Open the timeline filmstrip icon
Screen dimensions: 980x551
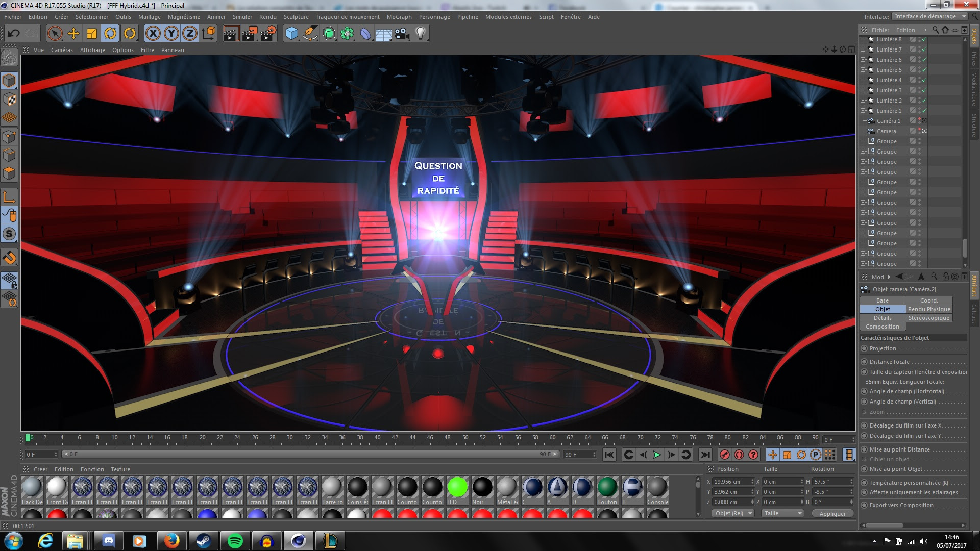pos(849,455)
